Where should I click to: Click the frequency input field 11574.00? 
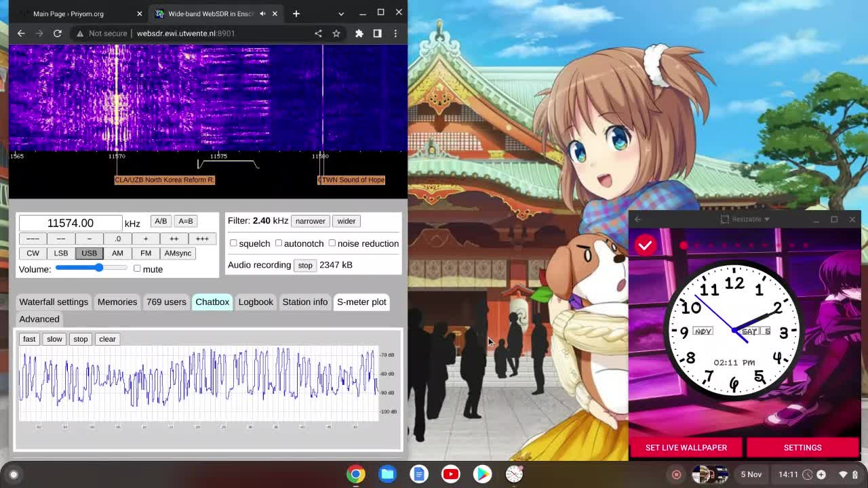(71, 223)
